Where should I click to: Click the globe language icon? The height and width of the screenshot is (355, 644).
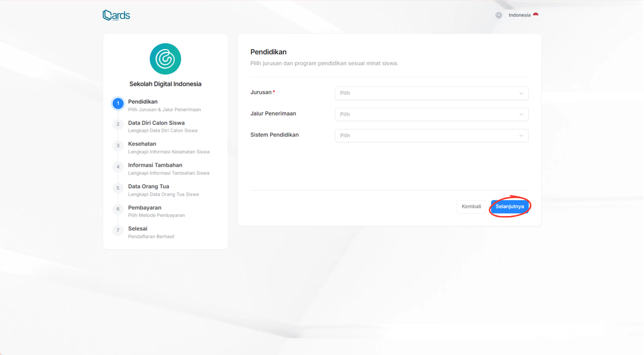click(498, 15)
